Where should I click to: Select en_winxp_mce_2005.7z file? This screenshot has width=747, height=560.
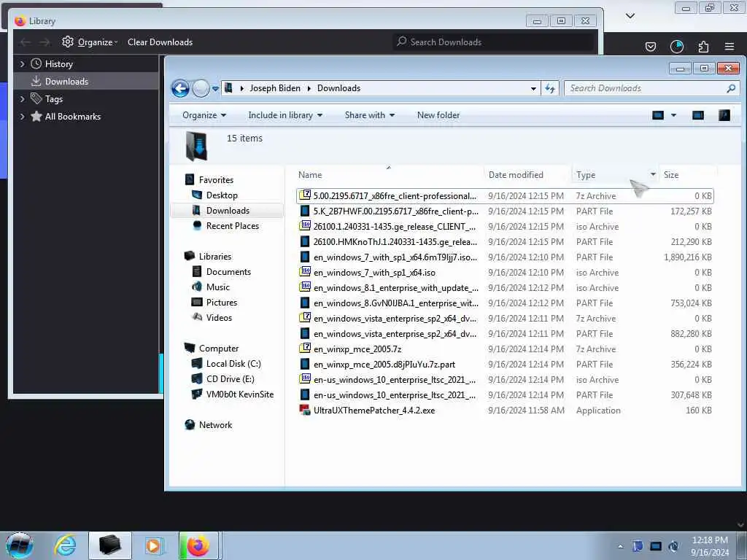357,349
